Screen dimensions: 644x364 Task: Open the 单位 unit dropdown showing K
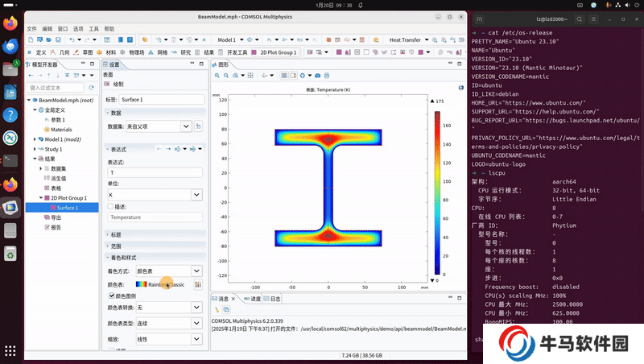point(196,195)
